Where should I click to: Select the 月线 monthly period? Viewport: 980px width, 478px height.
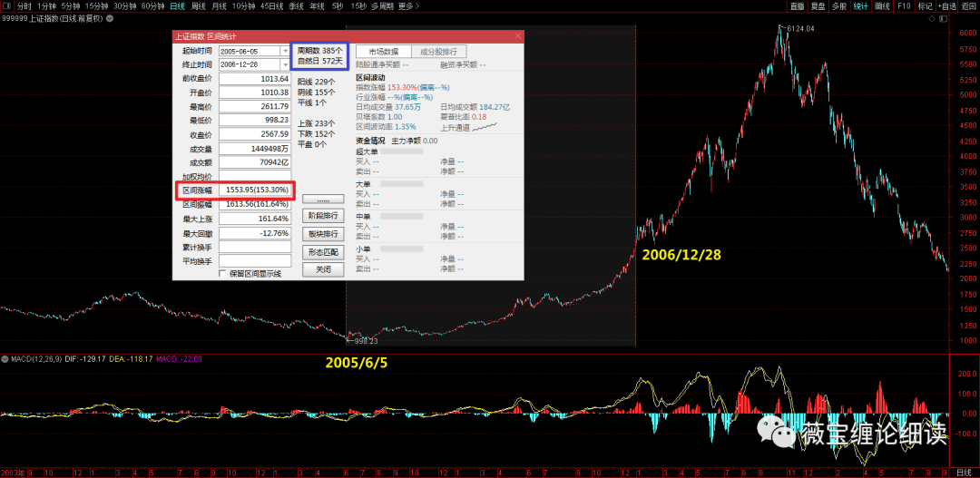[x=219, y=5]
